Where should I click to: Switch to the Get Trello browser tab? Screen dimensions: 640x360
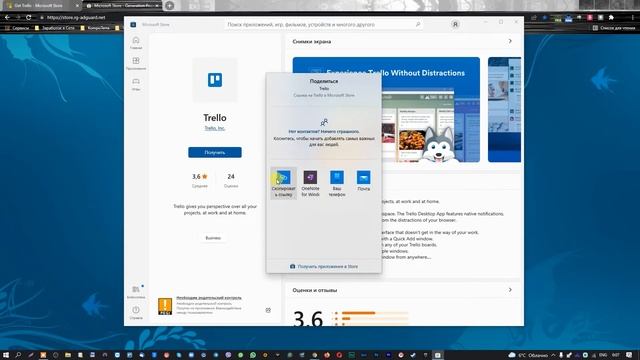[x=42, y=6]
